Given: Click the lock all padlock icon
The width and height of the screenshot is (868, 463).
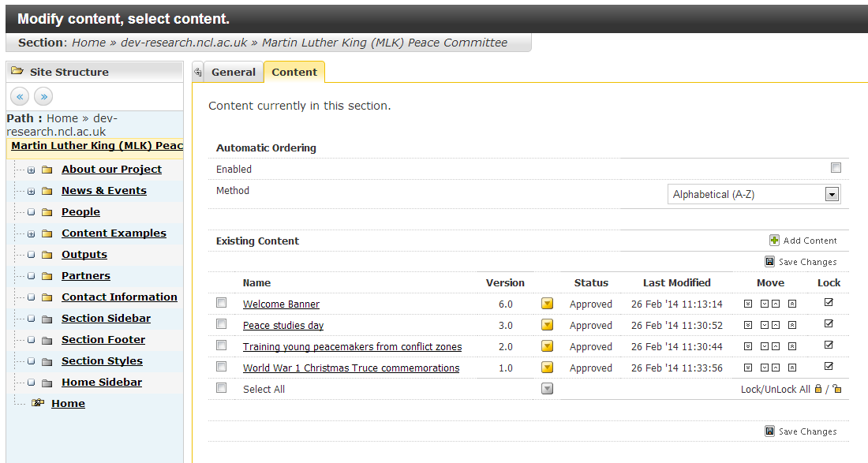Looking at the screenshot, I should click(x=818, y=389).
